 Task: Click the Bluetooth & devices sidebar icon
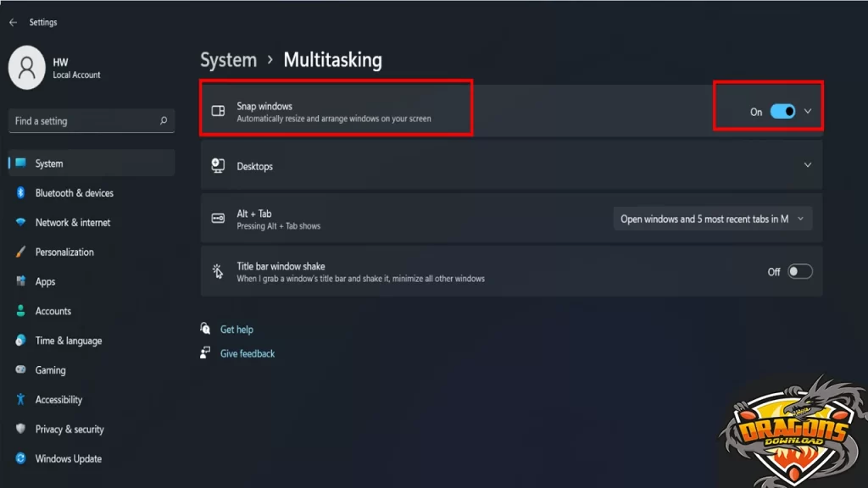(x=20, y=192)
